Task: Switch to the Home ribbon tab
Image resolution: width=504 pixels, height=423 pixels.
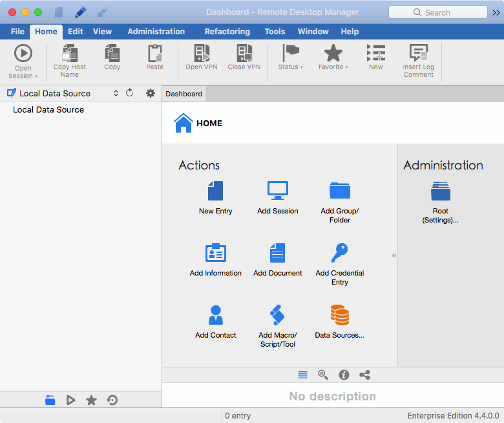Action: point(46,32)
